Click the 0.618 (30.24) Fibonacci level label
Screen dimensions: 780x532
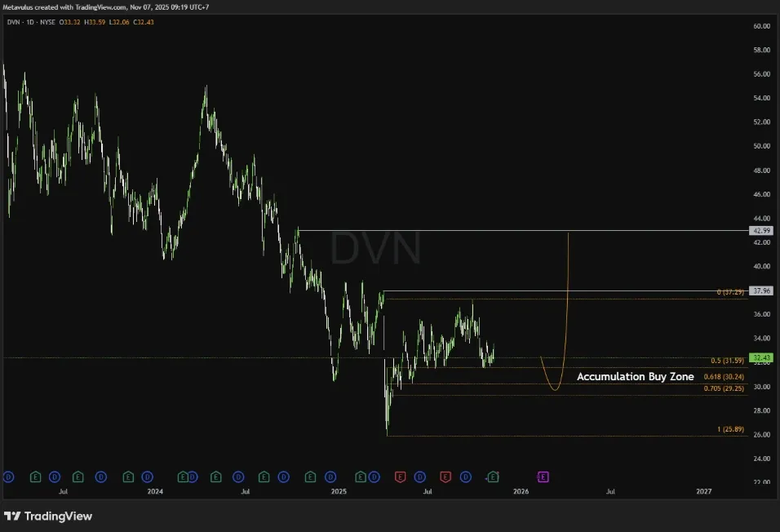coord(722,377)
